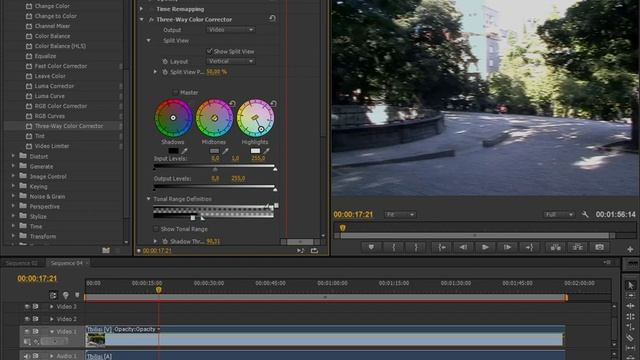Click the Lift button
The height and width of the screenshot is (360, 640).
556,247
